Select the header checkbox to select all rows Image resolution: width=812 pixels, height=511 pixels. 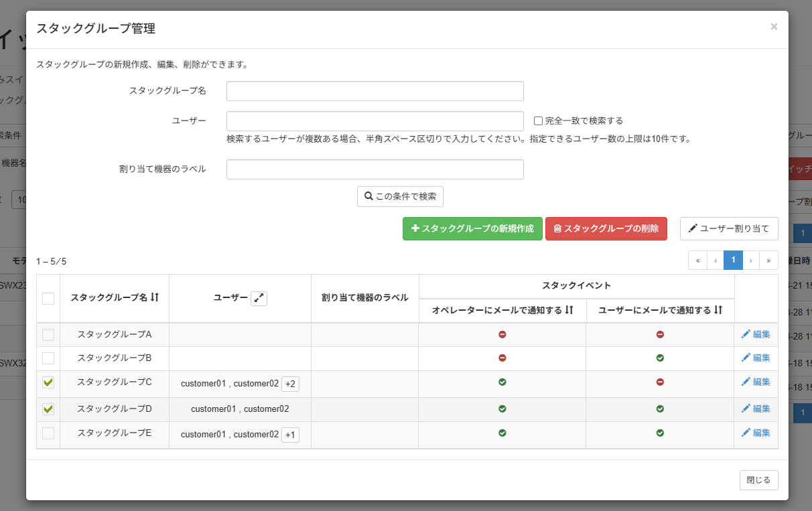click(x=48, y=299)
